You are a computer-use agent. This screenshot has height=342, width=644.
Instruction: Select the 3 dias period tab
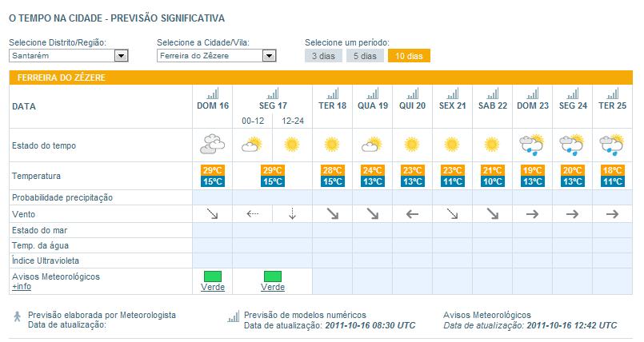click(x=323, y=56)
